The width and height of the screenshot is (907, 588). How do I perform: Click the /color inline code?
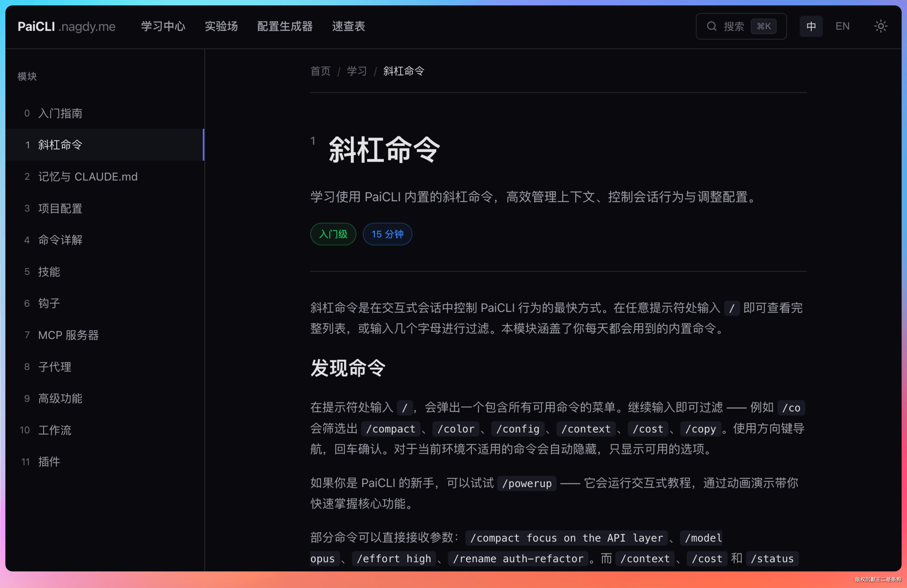click(x=456, y=429)
